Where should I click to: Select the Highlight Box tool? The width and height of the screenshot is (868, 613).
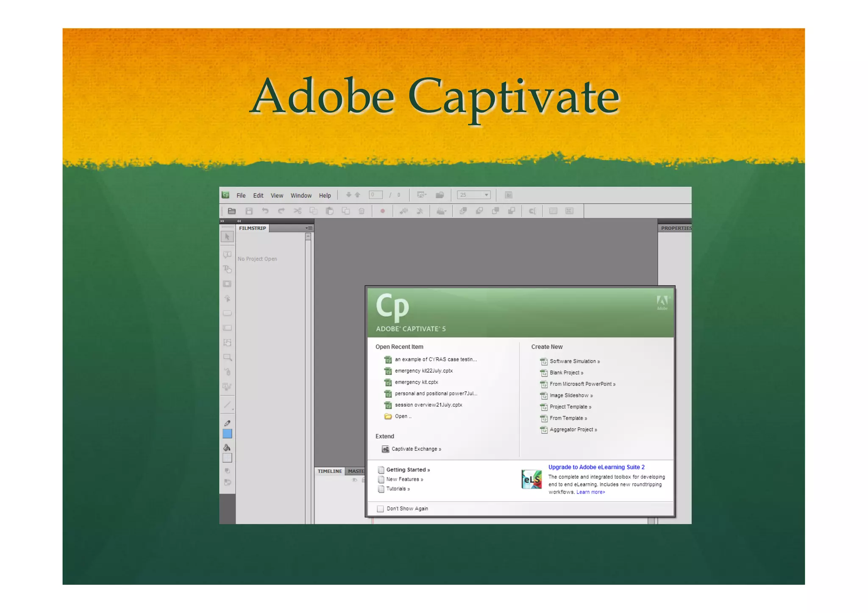pos(227,284)
